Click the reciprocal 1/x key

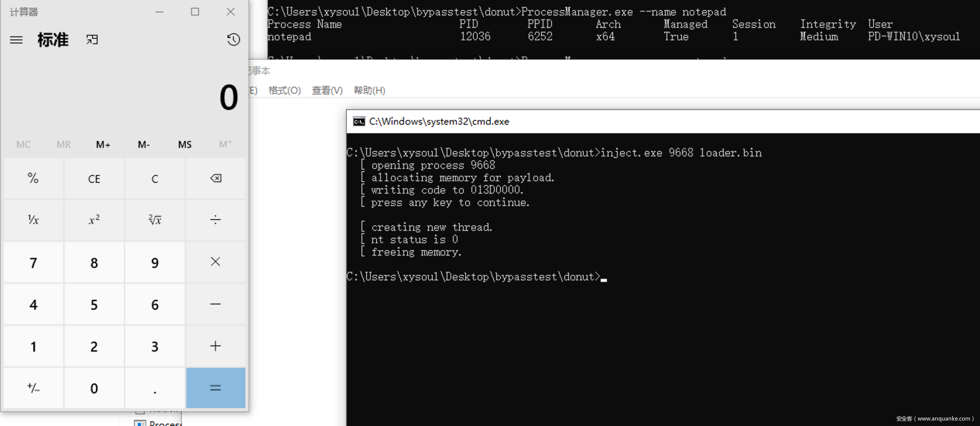[33, 220]
